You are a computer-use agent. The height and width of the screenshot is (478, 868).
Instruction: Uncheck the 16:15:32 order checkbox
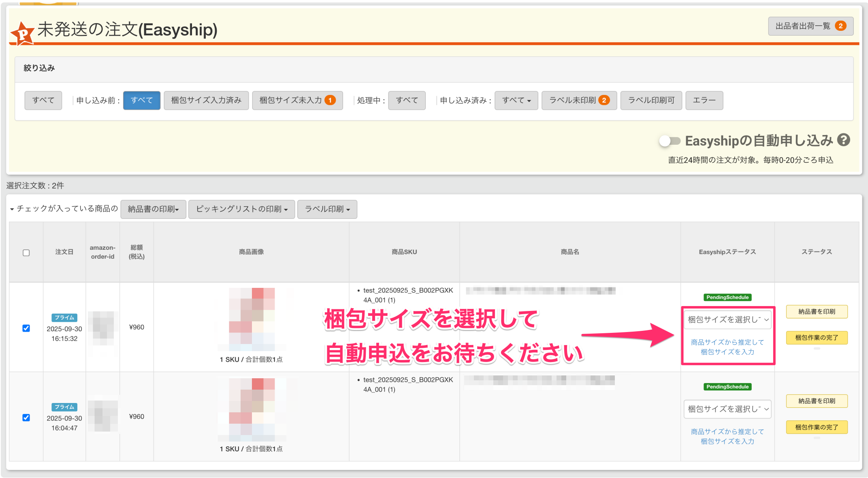coord(26,328)
